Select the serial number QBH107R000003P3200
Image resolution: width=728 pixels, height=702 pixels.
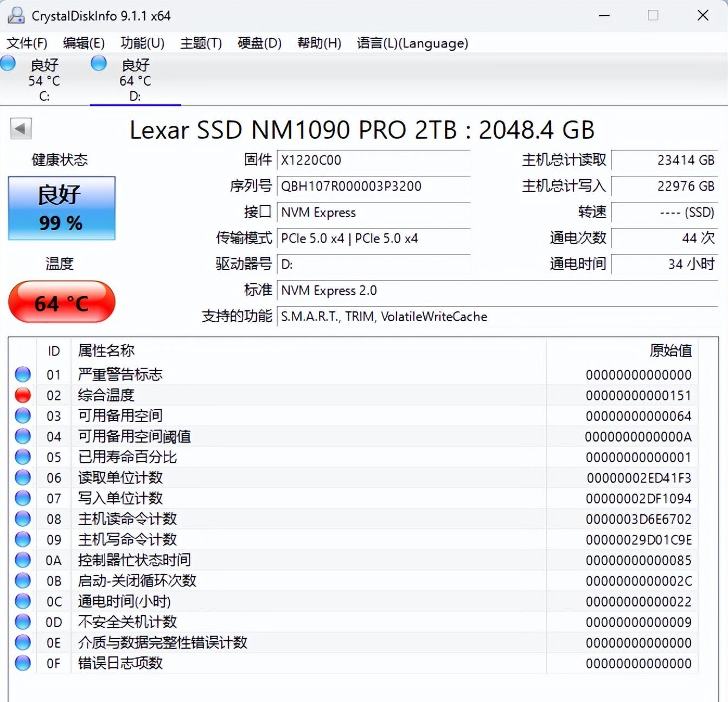(373, 187)
